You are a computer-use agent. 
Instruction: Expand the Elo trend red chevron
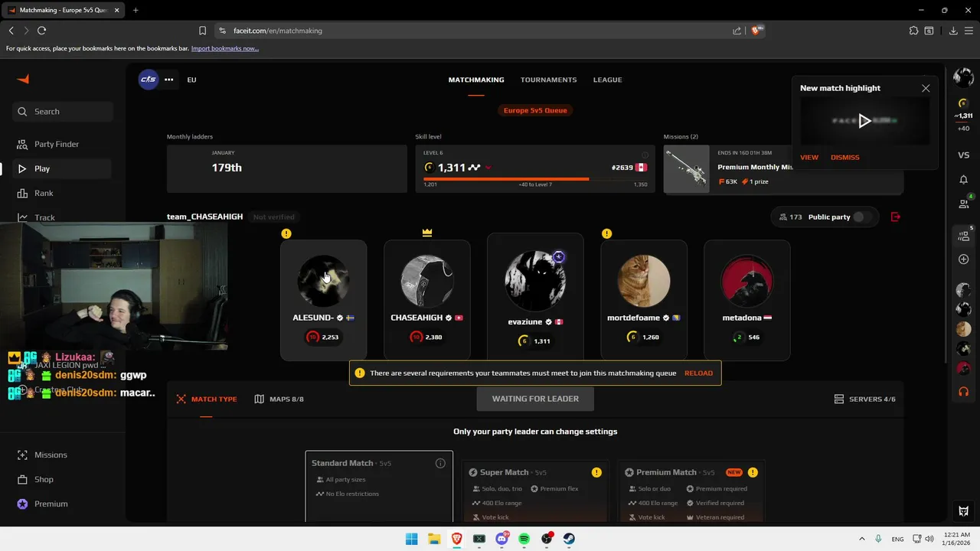tap(488, 168)
